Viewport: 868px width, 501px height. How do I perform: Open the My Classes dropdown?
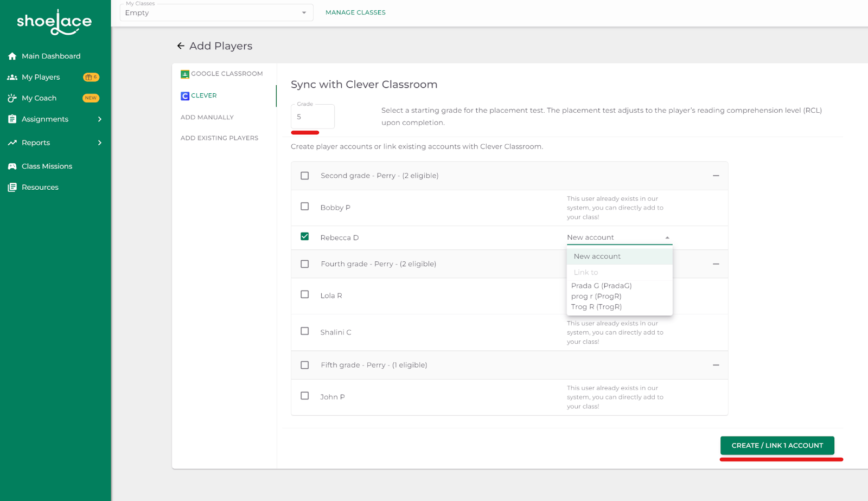pyautogui.click(x=216, y=12)
